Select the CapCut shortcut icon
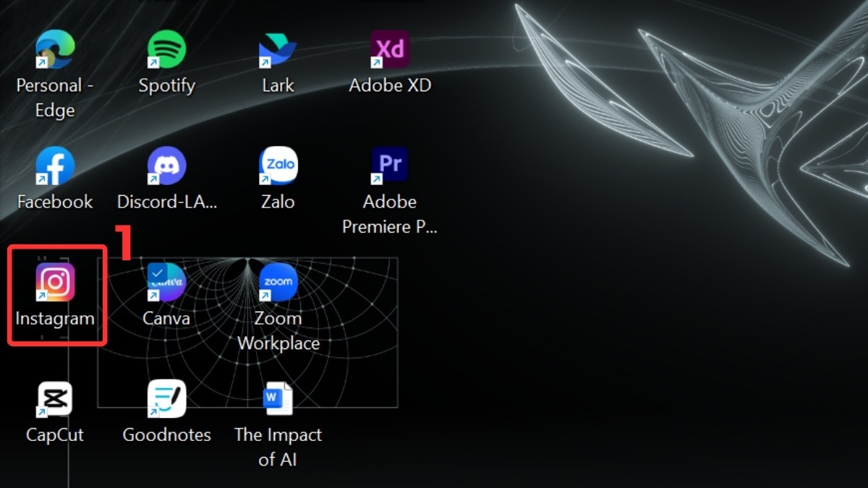 [55, 399]
